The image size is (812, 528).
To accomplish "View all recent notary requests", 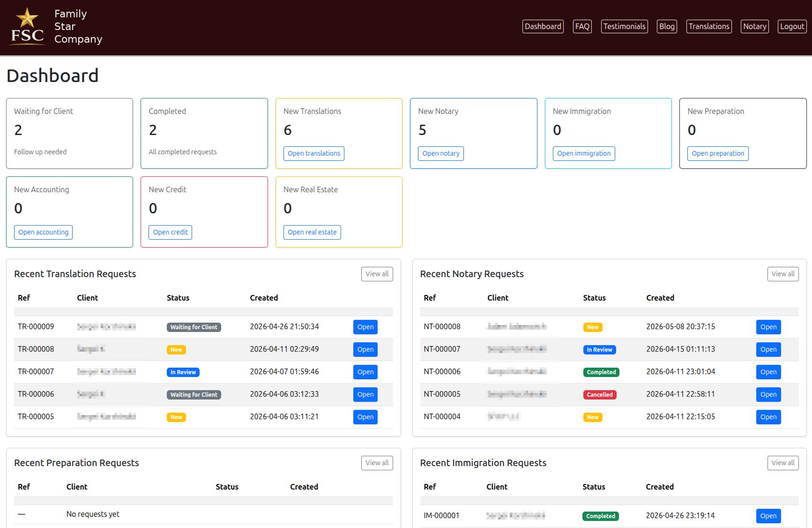I will 783,274.
